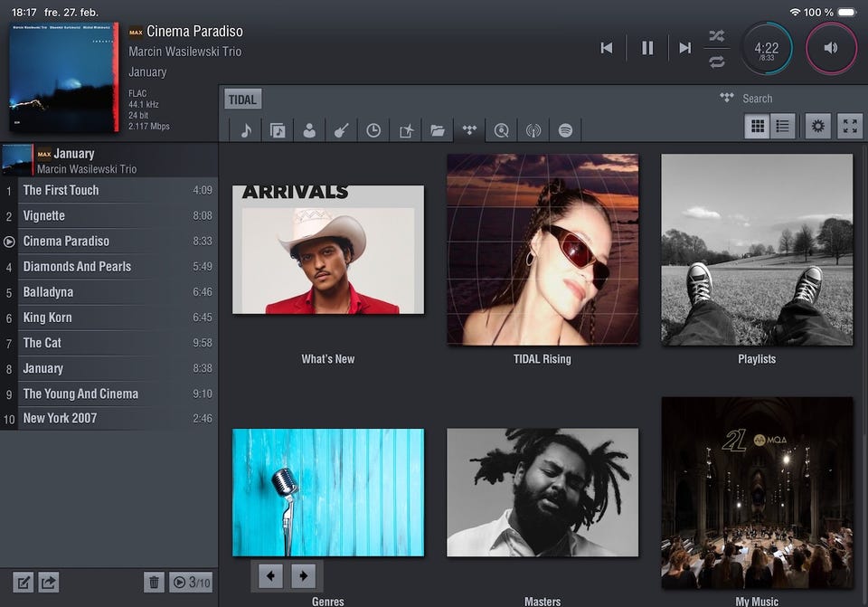This screenshot has height=607, width=868.
Task: Open the genres guitar icon
Action: click(x=341, y=130)
